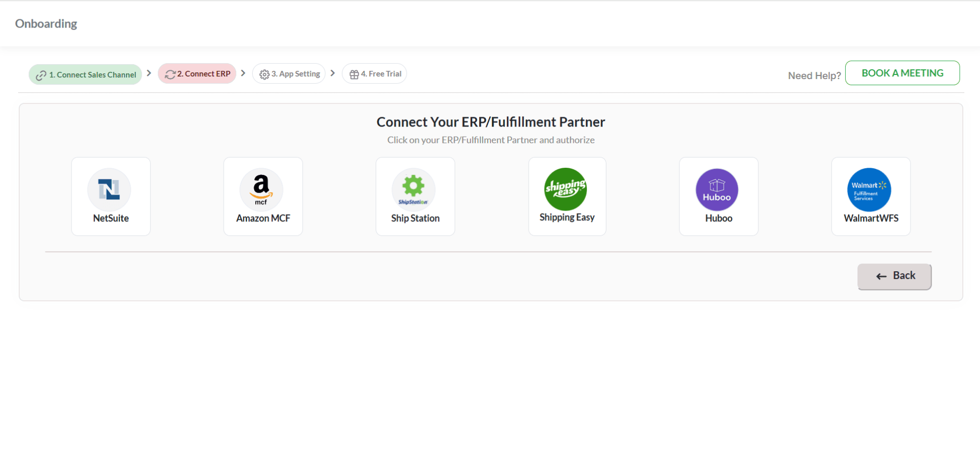Select the Ship Station label

coord(415,218)
